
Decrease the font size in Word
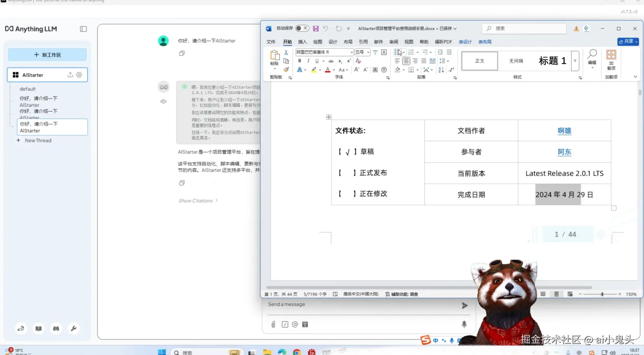(x=365, y=70)
